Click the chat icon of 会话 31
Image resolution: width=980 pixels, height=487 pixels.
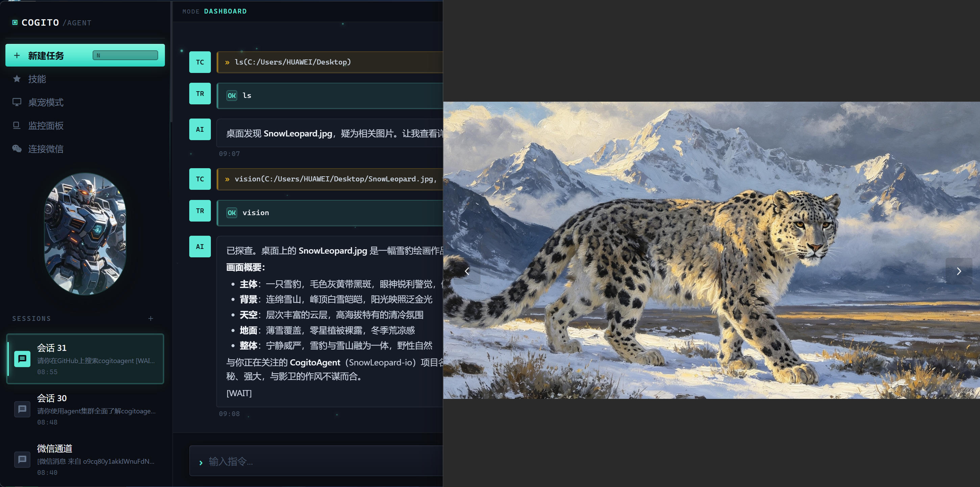[x=22, y=359]
